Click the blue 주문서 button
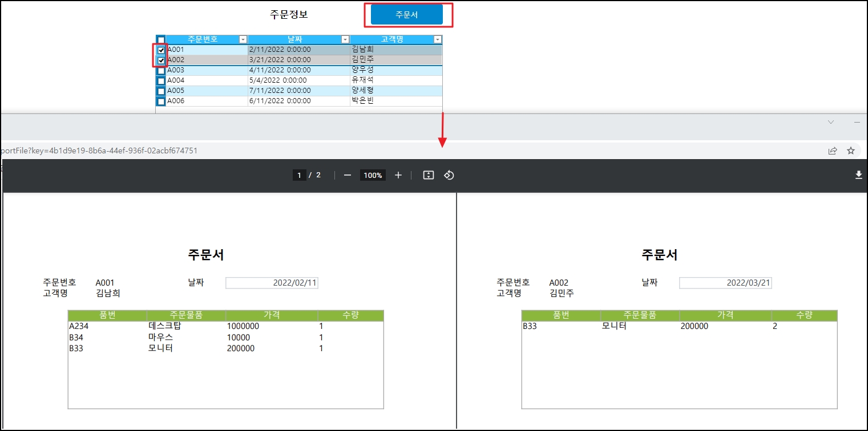The height and width of the screenshot is (431, 868). click(x=406, y=15)
